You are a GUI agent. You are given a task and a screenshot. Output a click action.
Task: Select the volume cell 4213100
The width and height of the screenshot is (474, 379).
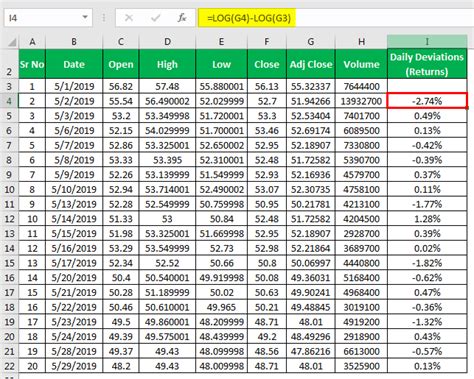point(361,204)
